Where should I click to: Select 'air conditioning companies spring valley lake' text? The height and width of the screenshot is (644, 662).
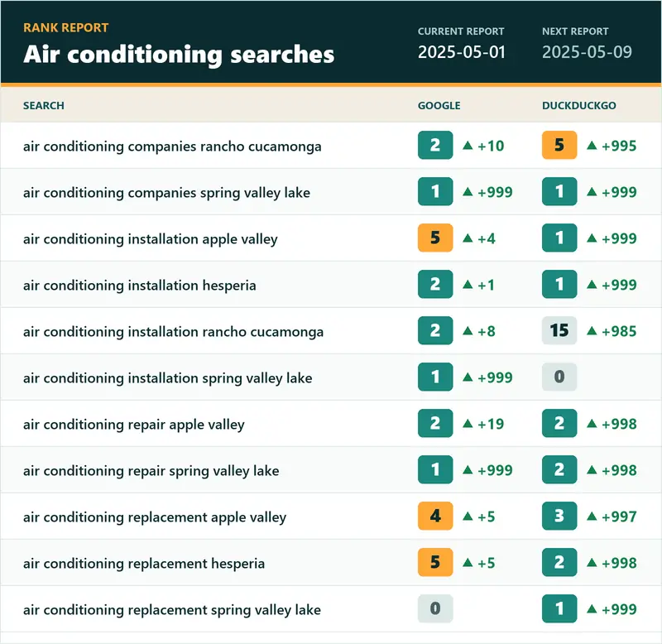167,193
